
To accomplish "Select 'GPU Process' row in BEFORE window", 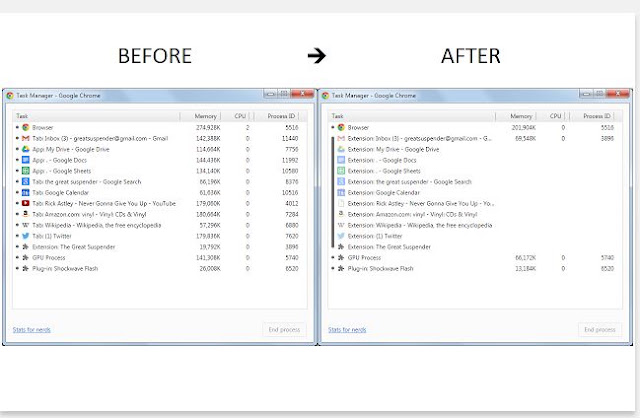I will tap(160, 258).
